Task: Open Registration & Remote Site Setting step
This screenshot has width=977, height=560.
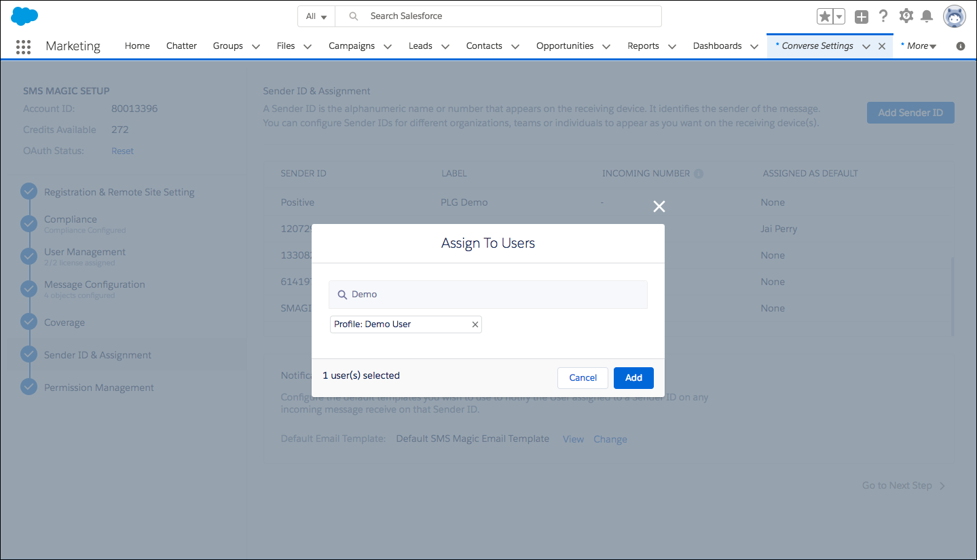Action: (119, 192)
